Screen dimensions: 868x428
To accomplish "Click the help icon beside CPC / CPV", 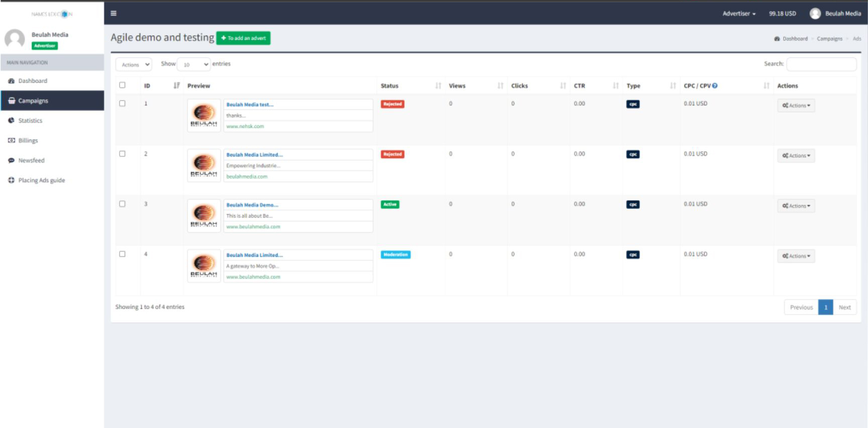I will 715,86.
